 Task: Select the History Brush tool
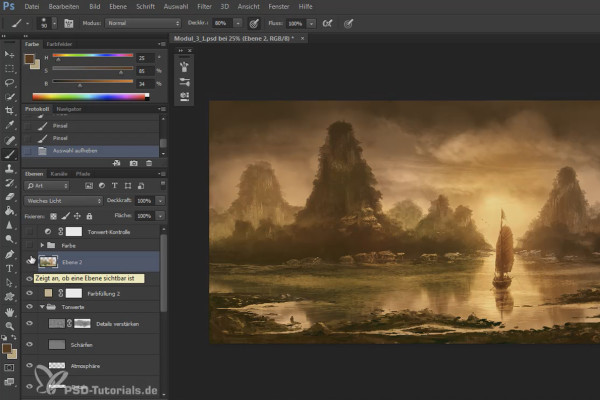click(x=9, y=183)
